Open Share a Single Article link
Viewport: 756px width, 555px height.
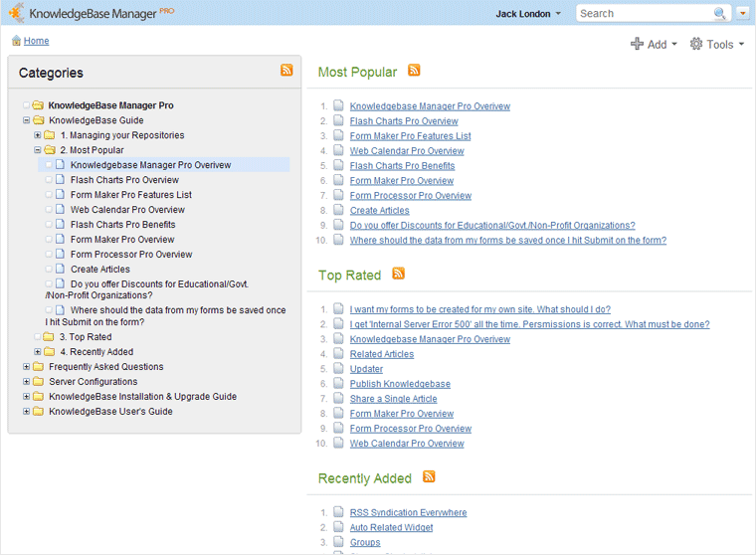click(x=394, y=399)
